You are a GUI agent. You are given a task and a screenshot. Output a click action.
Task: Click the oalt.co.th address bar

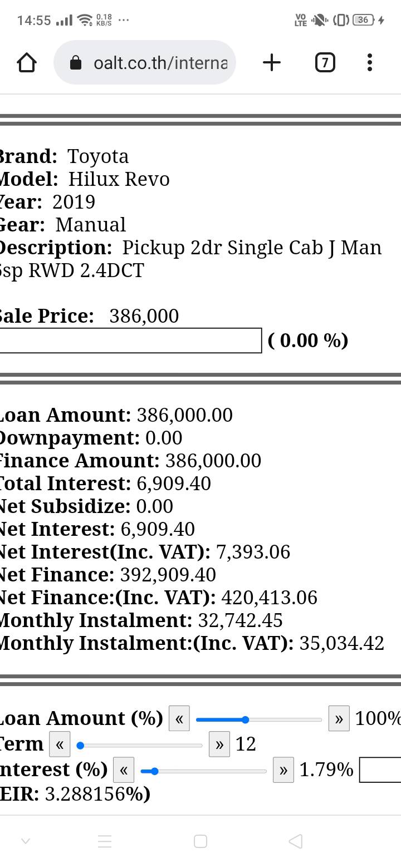pyautogui.click(x=160, y=63)
